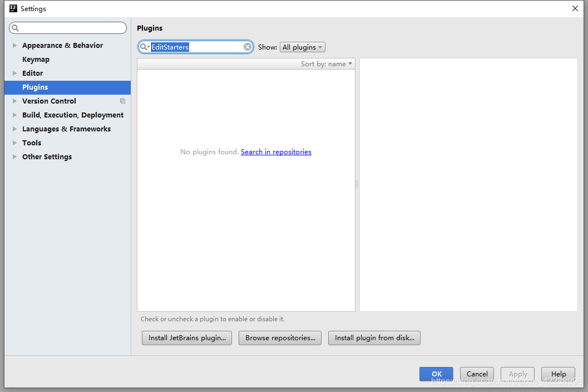Select Languages & Frameworks label
The height and width of the screenshot is (392, 588).
point(66,129)
